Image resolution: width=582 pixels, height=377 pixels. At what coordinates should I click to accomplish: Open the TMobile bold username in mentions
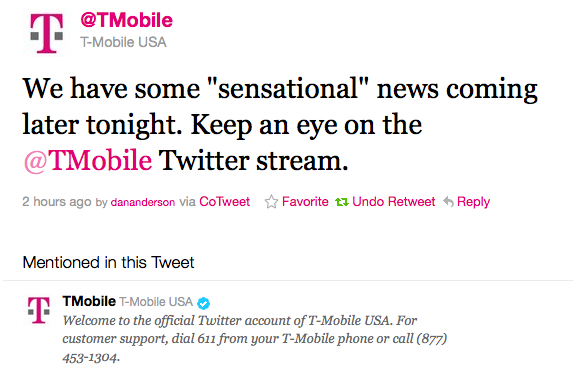[89, 301]
